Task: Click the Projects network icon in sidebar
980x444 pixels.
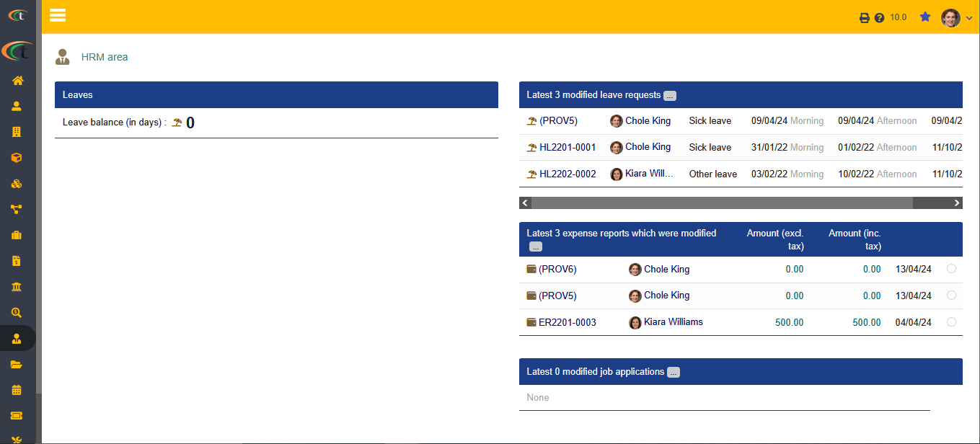Action: point(17,209)
